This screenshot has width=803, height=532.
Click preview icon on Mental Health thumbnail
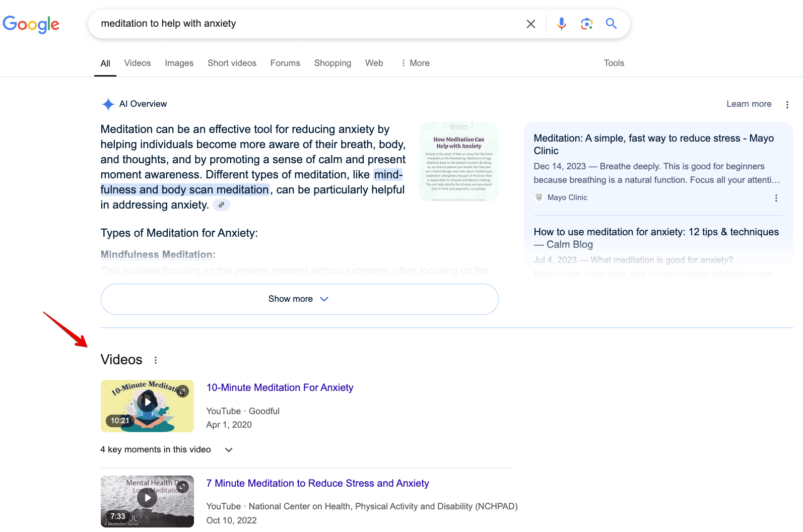(182, 487)
